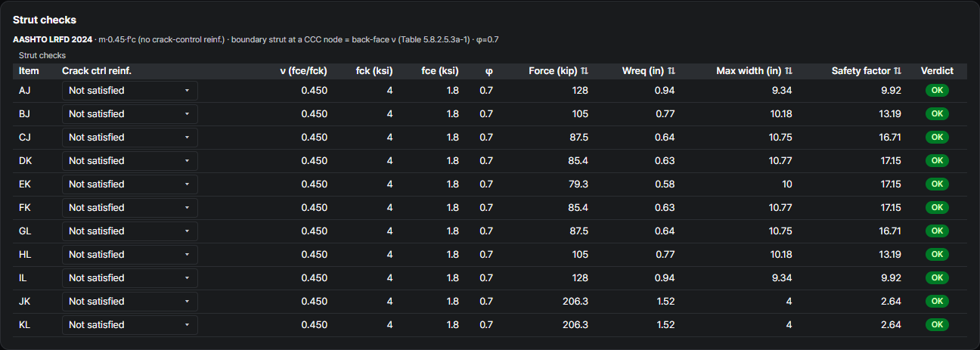Open crack control dropdown for strut JK
The width and height of the screenshot is (980, 350).
130,302
